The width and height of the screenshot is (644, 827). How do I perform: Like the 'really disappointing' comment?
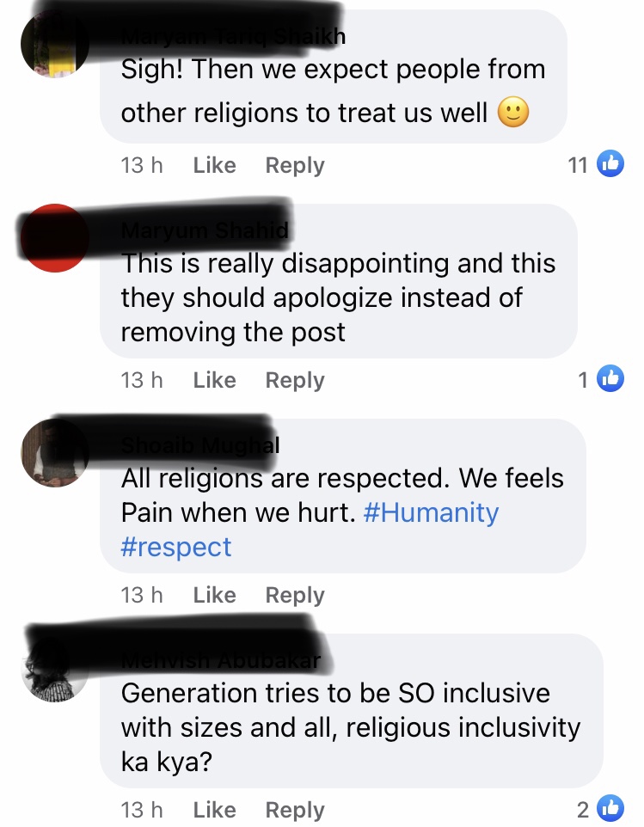click(x=214, y=380)
